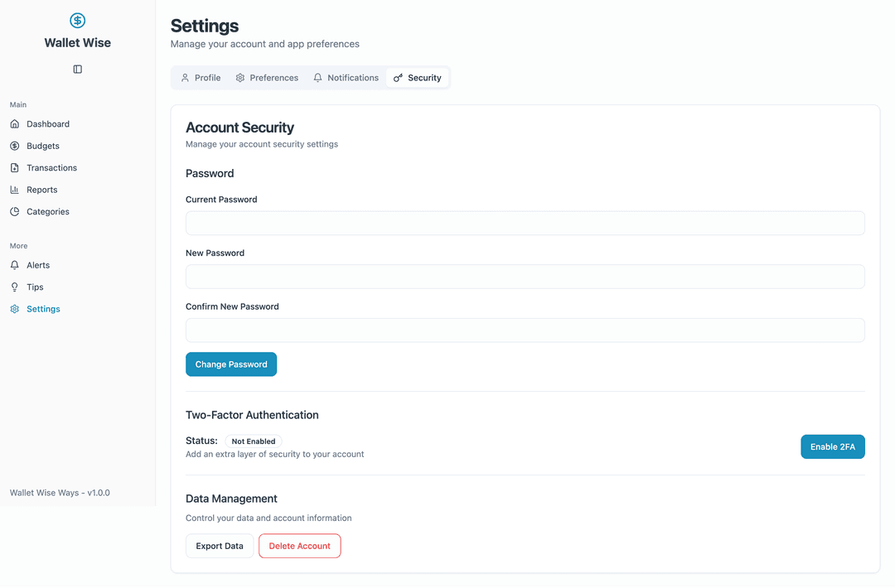Open the Categories pie icon
Screen dimensions: 895x588
coord(16,211)
